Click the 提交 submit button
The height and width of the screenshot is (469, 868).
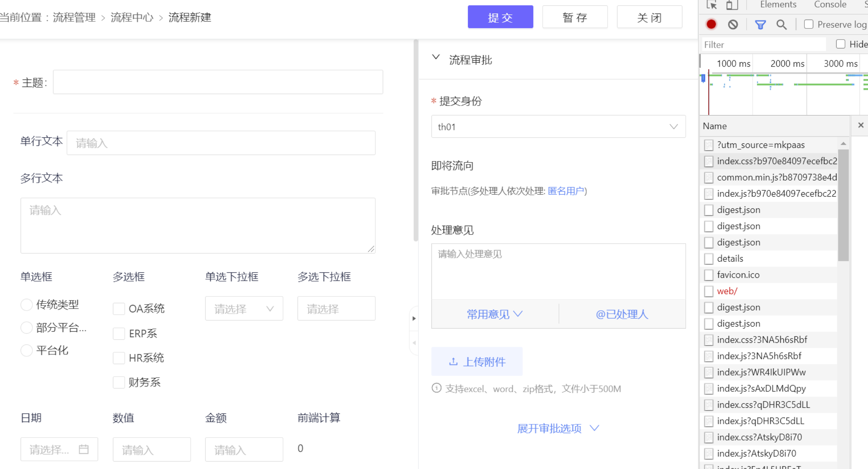pos(500,17)
